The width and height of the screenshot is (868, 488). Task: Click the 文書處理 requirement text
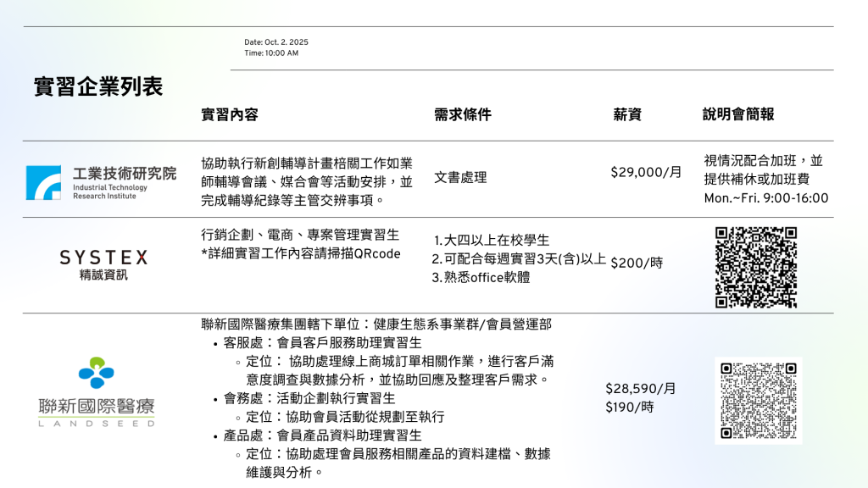(460, 177)
